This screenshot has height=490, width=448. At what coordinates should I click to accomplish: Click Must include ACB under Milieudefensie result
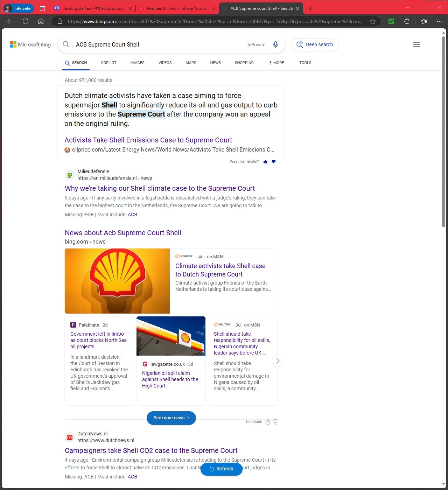coord(132,215)
